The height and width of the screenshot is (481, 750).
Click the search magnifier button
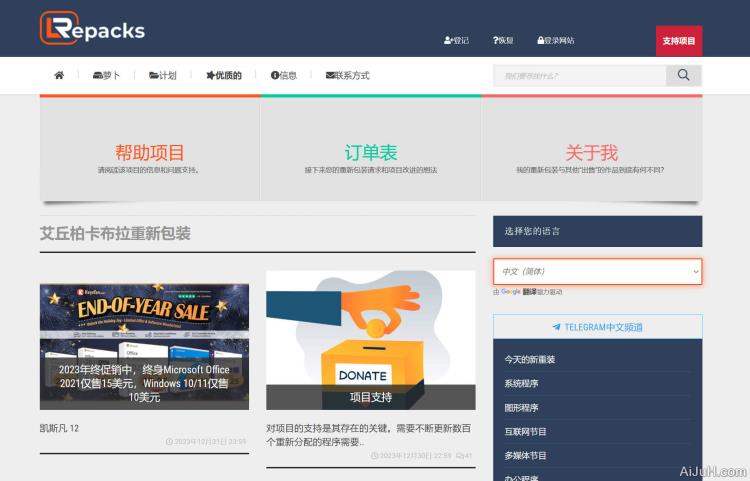pyautogui.click(x=683, y=75)
